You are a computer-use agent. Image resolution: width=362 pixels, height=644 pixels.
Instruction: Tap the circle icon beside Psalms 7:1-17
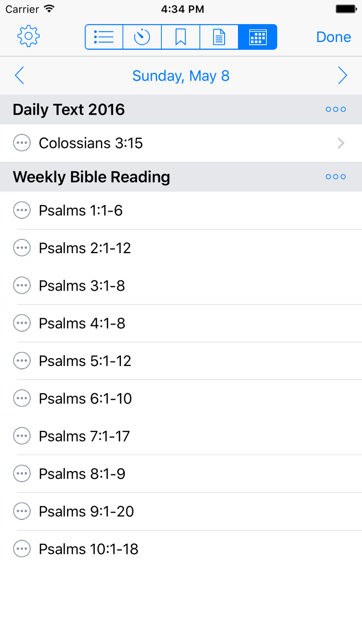point(22,436)
